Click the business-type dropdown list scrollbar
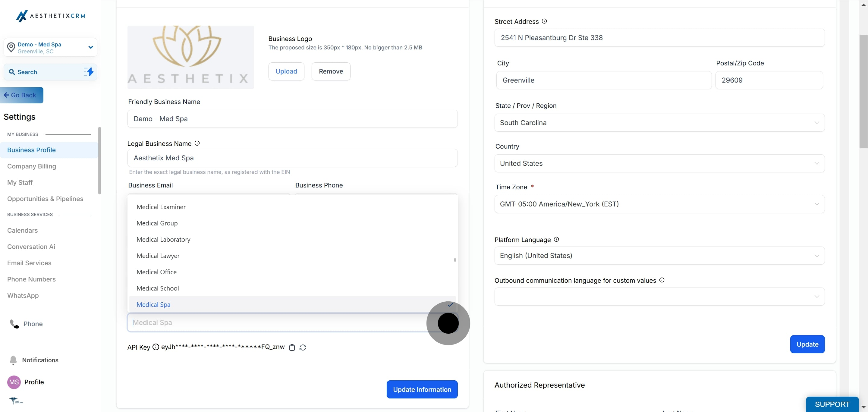868x412 pixels. (x=455, y=260)
